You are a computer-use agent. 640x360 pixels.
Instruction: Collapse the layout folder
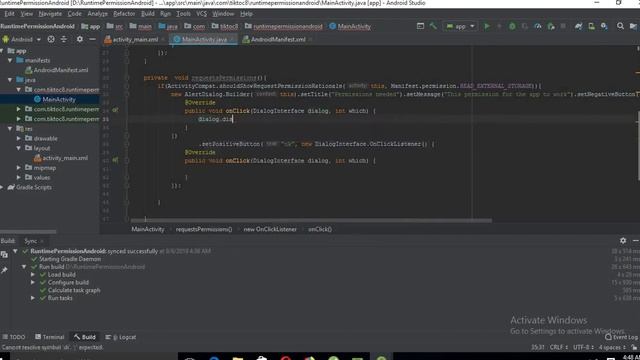click(18, 148)
